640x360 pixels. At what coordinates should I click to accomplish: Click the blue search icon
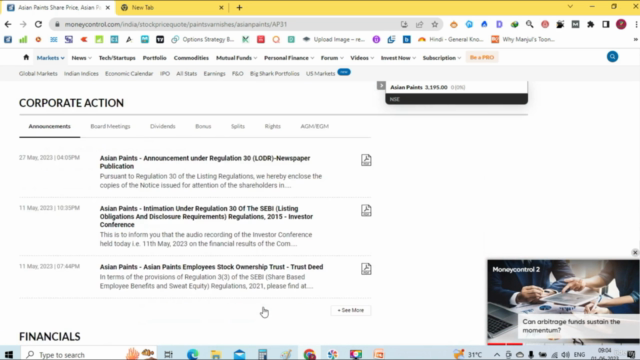point(612,57)
